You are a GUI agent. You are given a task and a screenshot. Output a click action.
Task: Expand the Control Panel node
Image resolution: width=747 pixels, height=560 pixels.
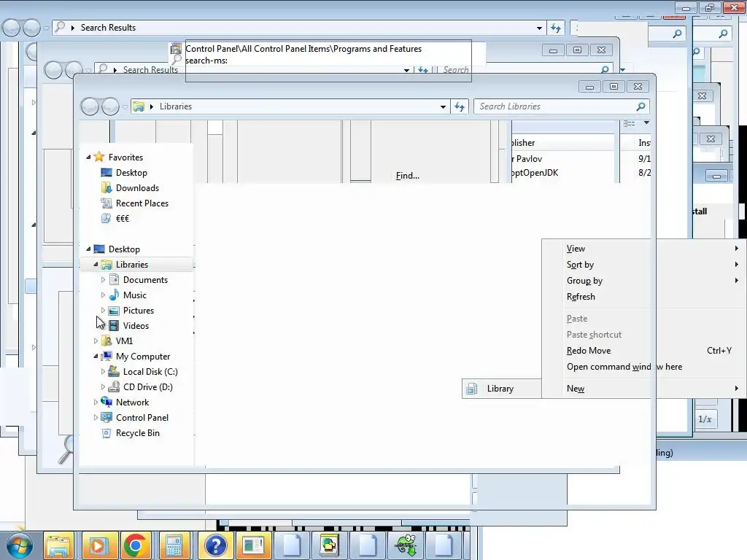coord(96,418)
